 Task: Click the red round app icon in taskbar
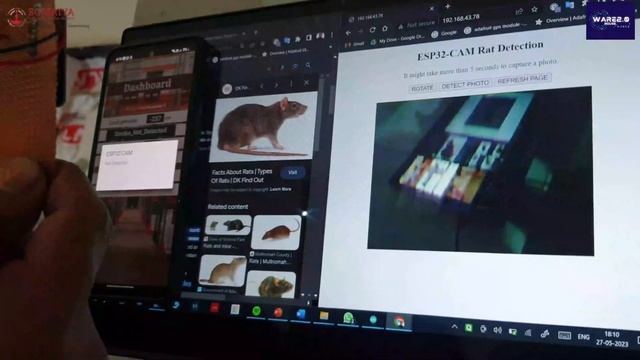click(278, 312)
